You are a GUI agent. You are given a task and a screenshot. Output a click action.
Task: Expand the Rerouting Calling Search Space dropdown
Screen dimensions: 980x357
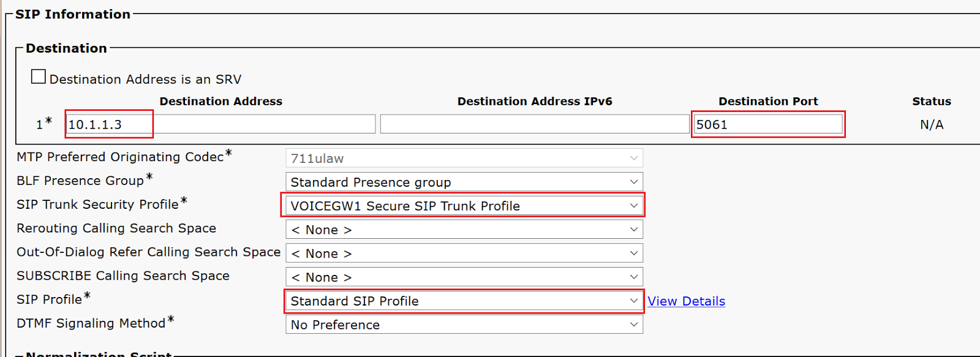tap(464, 230)
